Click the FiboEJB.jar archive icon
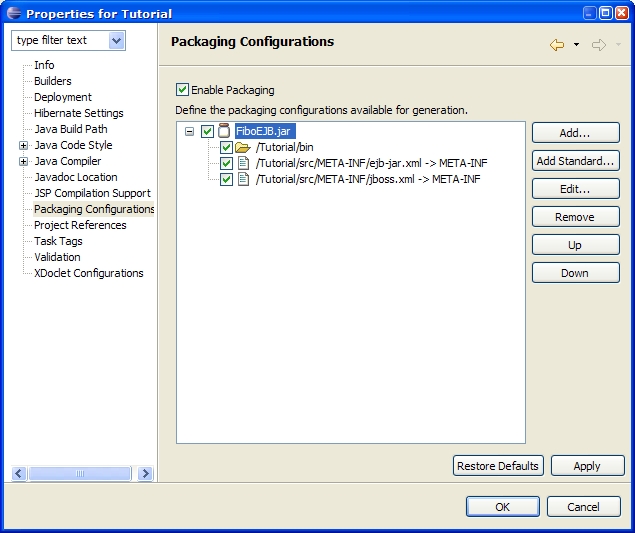635x533 pixels. coord(225,131)
